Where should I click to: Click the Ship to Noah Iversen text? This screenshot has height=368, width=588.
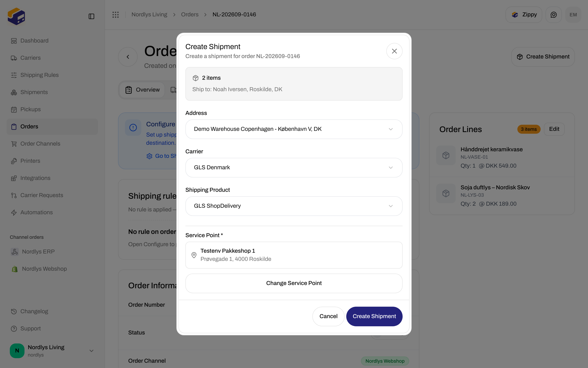[237, 89]
